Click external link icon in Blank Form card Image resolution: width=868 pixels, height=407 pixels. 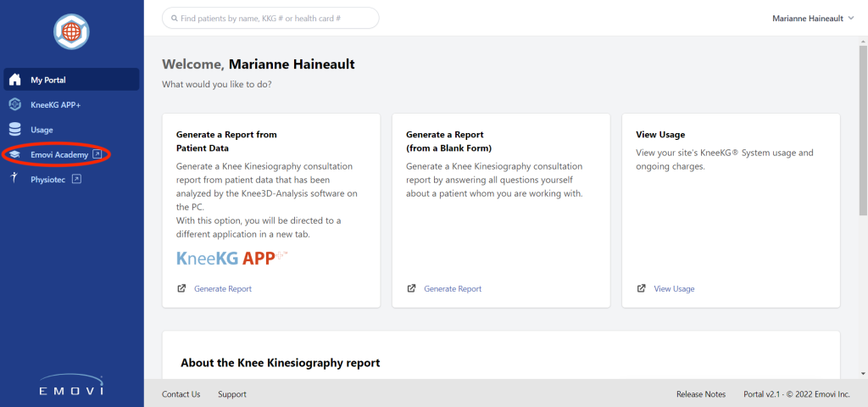411,288
